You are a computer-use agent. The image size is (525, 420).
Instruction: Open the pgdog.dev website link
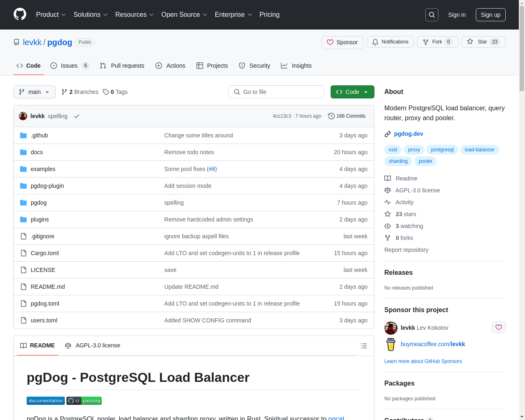(409, 134)
